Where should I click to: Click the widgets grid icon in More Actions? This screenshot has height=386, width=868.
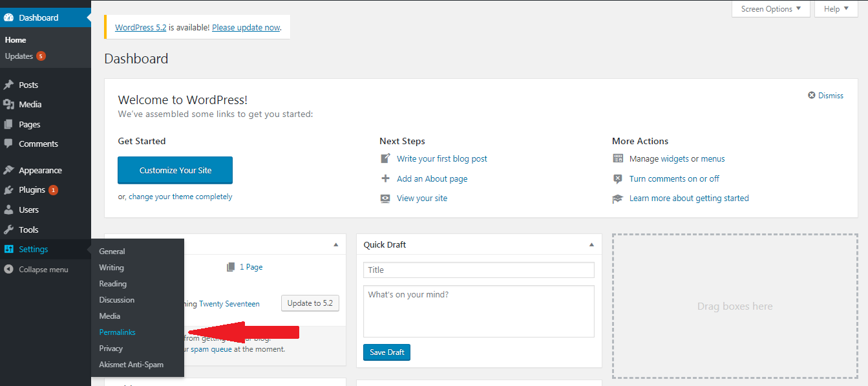(x=618, y=158)
